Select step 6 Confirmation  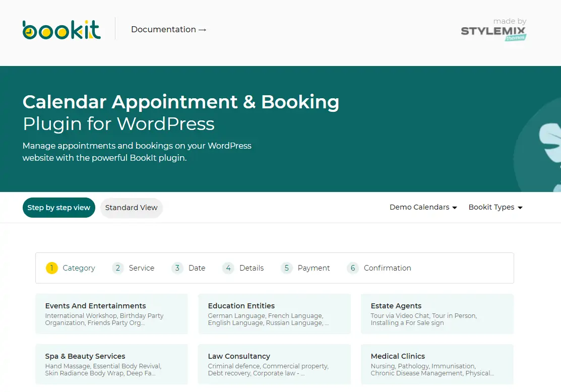click(x=379, y=268)
